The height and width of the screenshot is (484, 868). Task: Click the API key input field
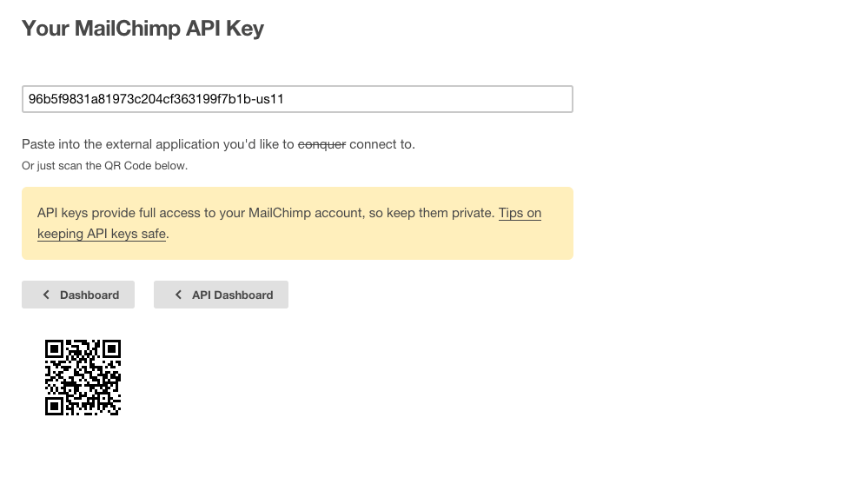click(297, 99)
